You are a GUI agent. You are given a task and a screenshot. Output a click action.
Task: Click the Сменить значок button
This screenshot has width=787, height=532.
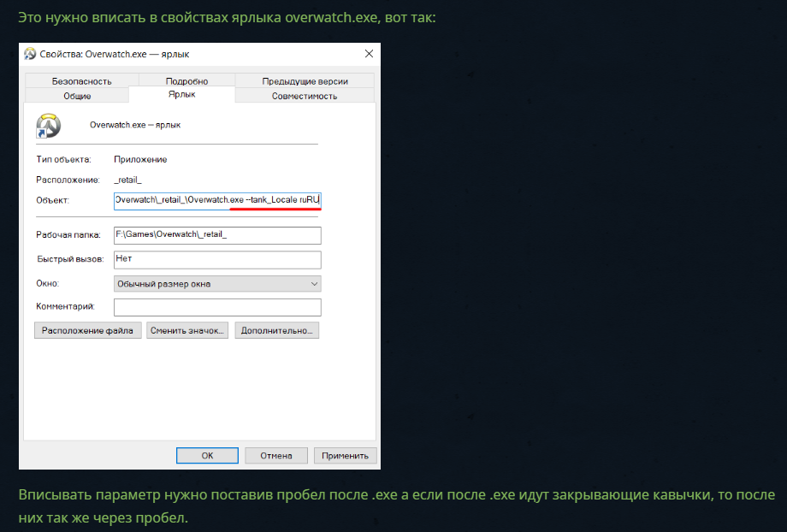point(187,330)
